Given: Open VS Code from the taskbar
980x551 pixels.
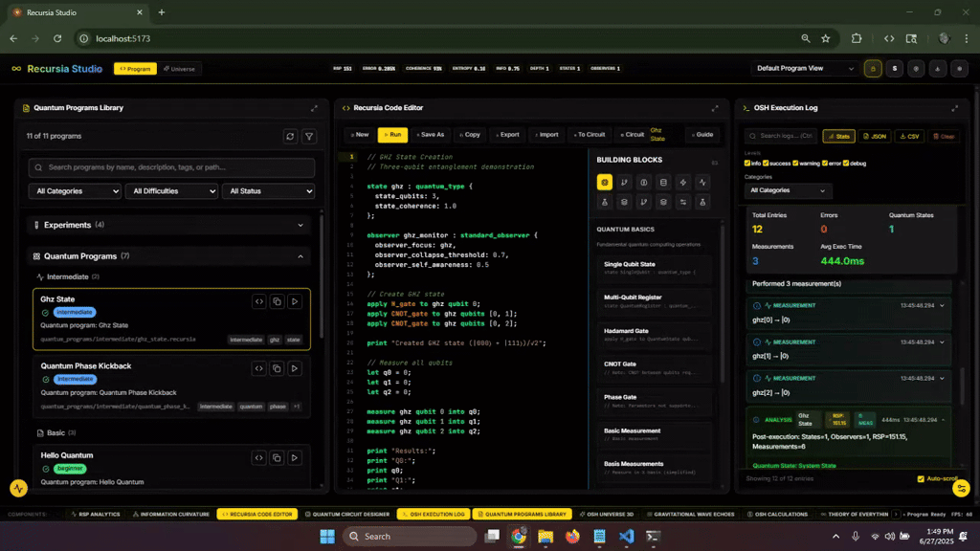Looking at the screenshot, I should (626, 537).
